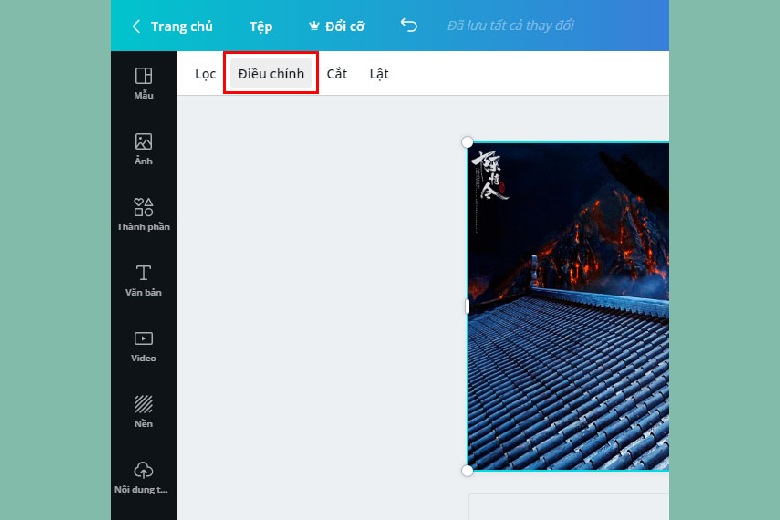Select the Lật flip option
Screen dimensions: 780x520
pos(379,74)
